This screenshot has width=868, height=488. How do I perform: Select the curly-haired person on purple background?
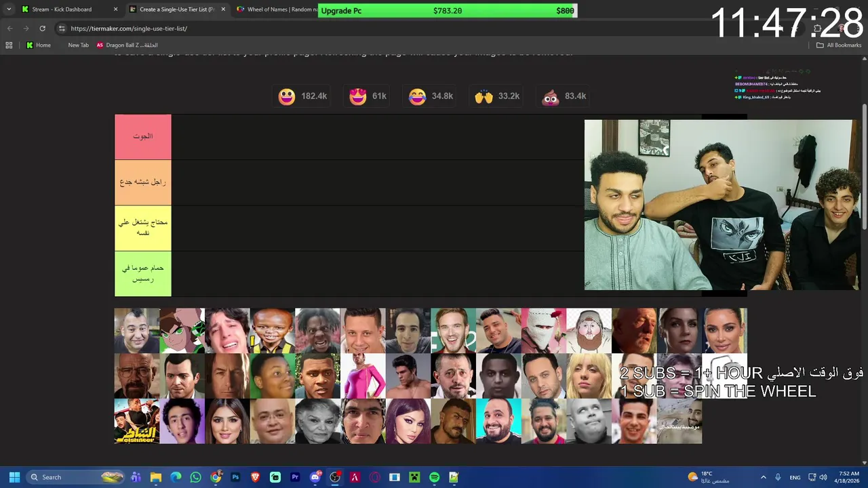click(182, 422)
